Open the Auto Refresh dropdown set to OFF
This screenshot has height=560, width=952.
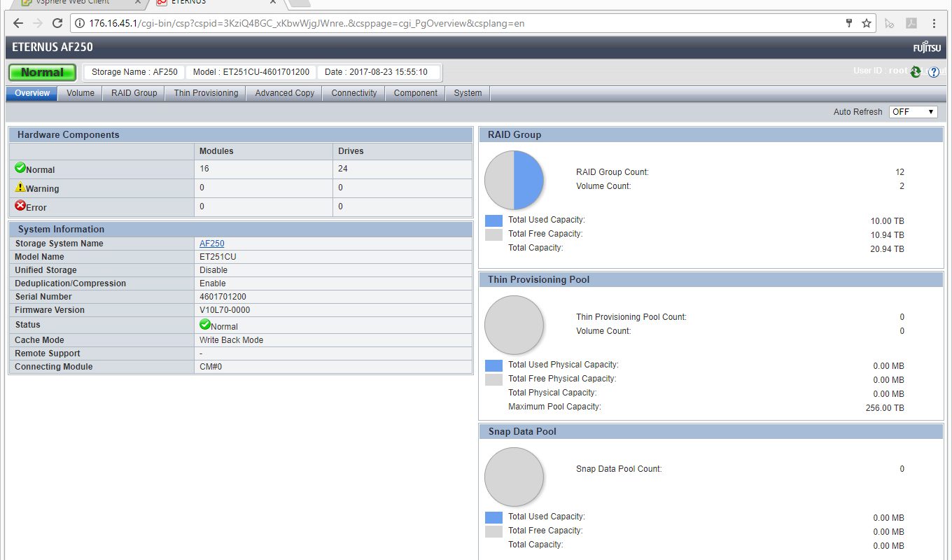pos(913,112)
